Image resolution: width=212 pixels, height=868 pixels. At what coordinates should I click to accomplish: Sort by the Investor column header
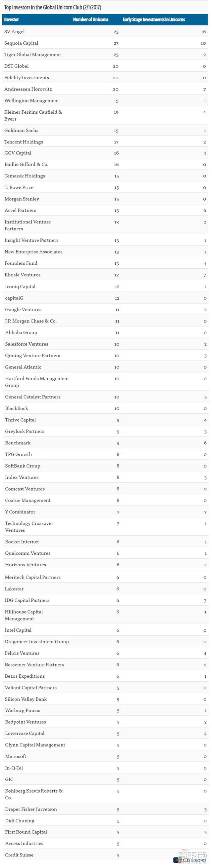coord(12,19)
